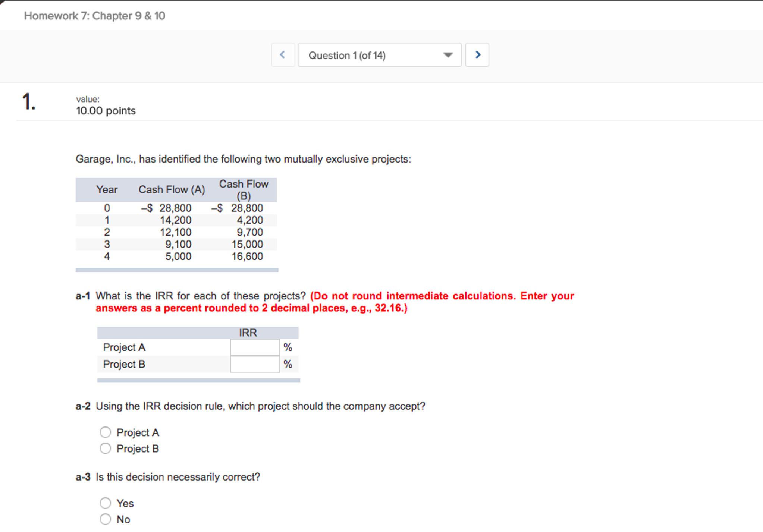
Task: Select the Project B radio button under a-2
Action: click(106, 448)
